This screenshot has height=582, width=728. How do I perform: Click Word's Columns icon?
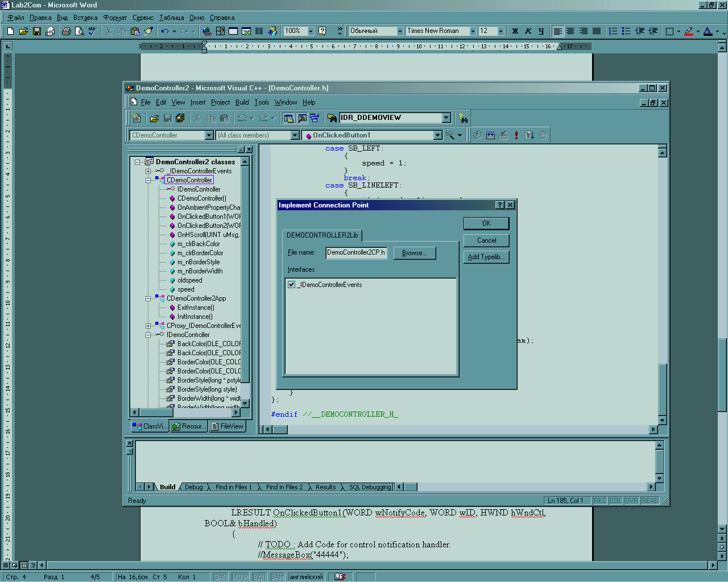click(259, 31)
